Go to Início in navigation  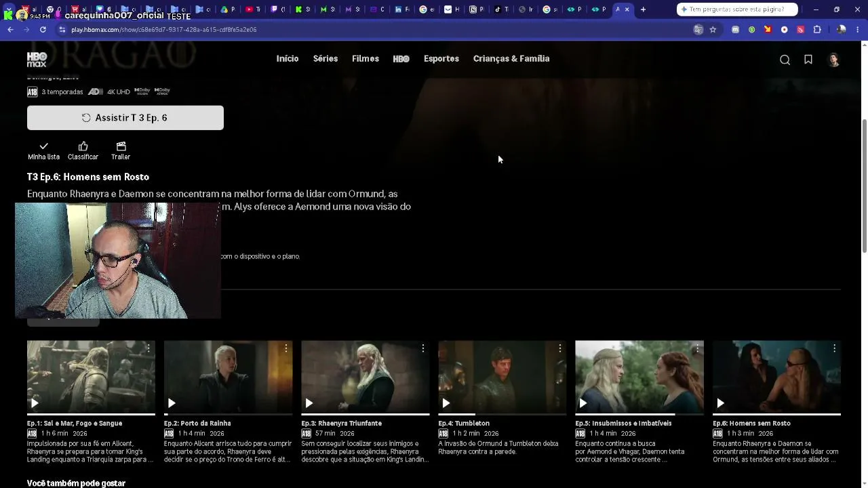click(288, 59)
